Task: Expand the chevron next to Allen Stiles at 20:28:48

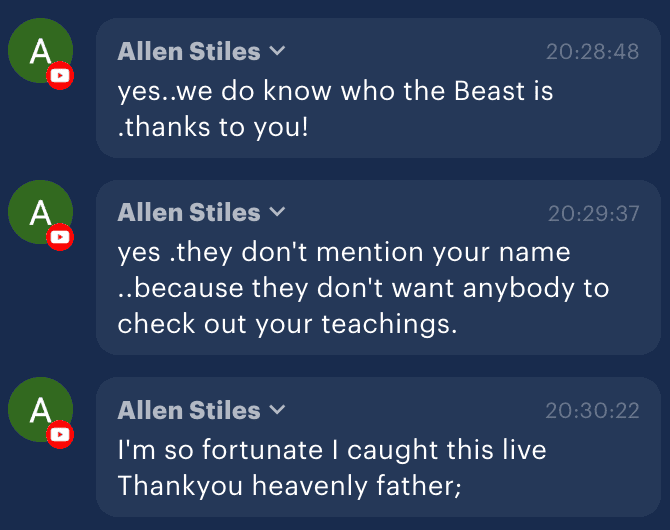Action: tap(277, 51)
